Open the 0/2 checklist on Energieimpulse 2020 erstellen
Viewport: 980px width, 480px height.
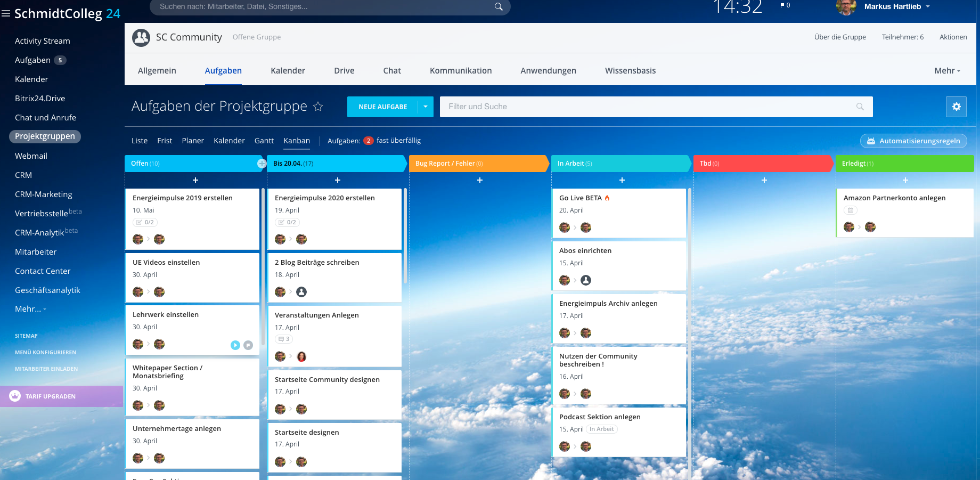click(287, 222)
